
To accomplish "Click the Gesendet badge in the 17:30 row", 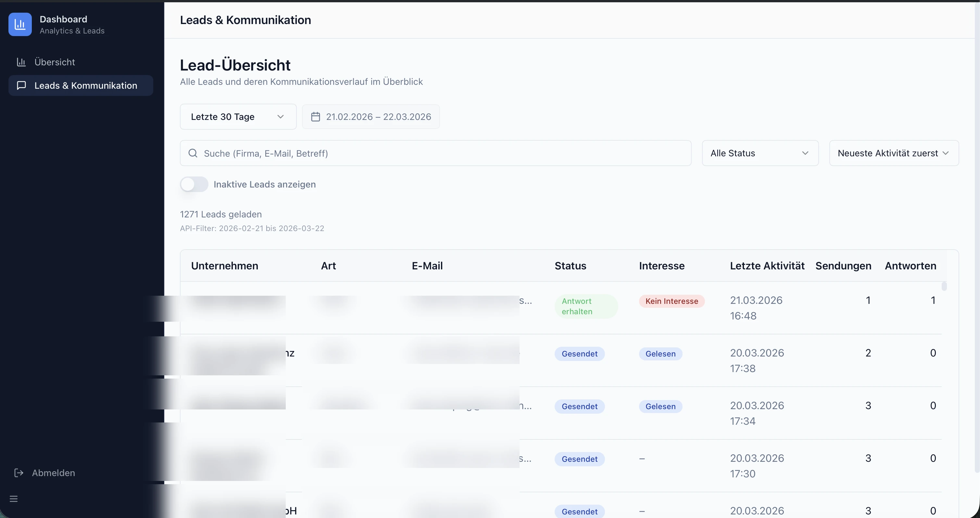I will (579, 459).
